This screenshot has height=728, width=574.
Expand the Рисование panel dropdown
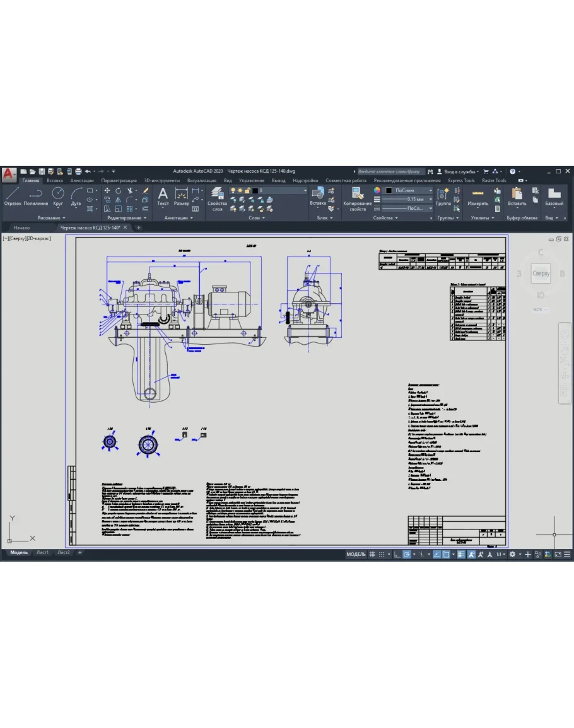pos(52,218)
